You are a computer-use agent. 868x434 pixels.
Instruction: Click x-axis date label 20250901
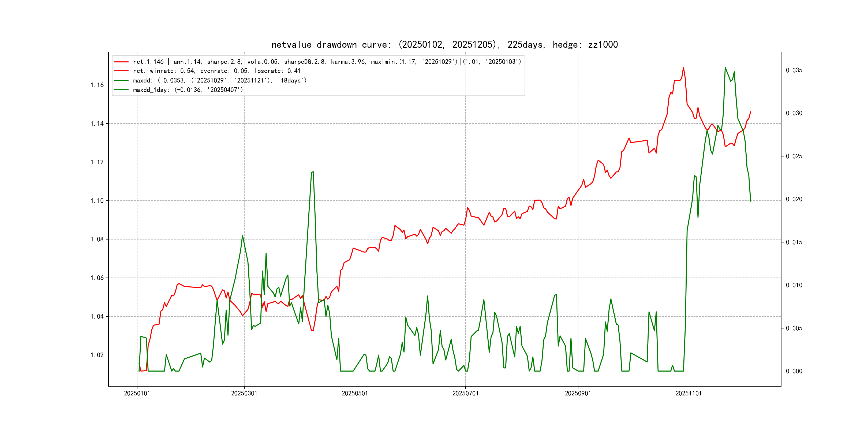pyautogui.click(x=578, y=394)
